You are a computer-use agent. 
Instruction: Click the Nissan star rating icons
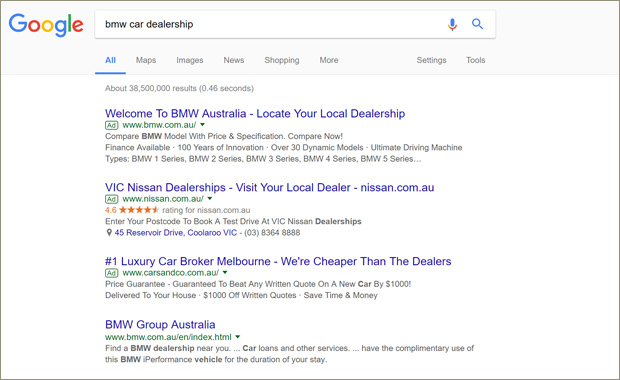[138, 210]
